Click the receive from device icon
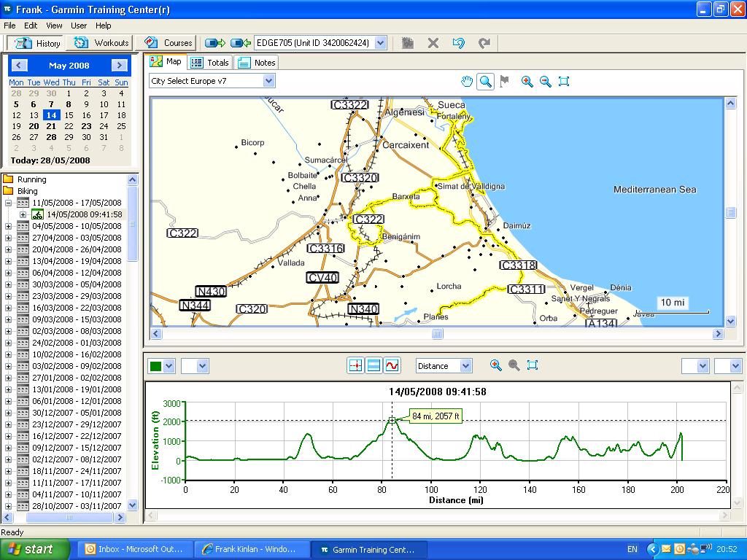This screenshot has width=747, height=560. click(241, 43)
